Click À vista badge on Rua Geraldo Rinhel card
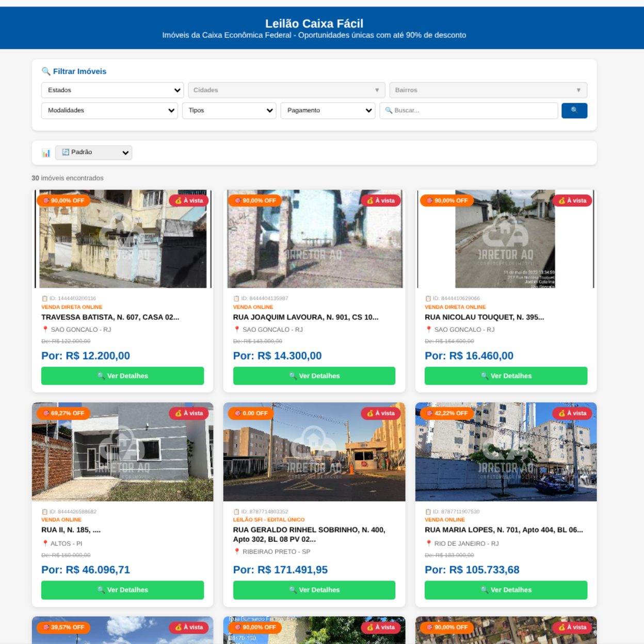Screen dimensions: 644x644 381,413
